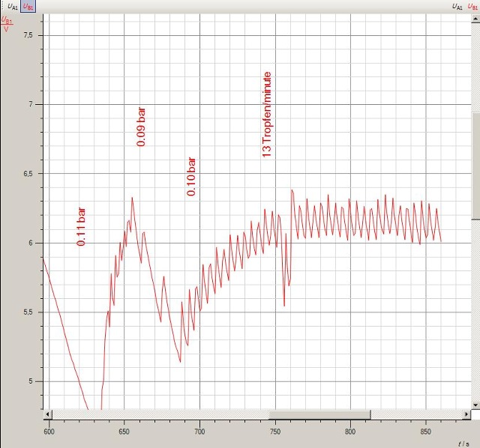Viewport: 480px width, 448px height.
Task: Click the 6 y-axis tick value
Action: [31, 243]
